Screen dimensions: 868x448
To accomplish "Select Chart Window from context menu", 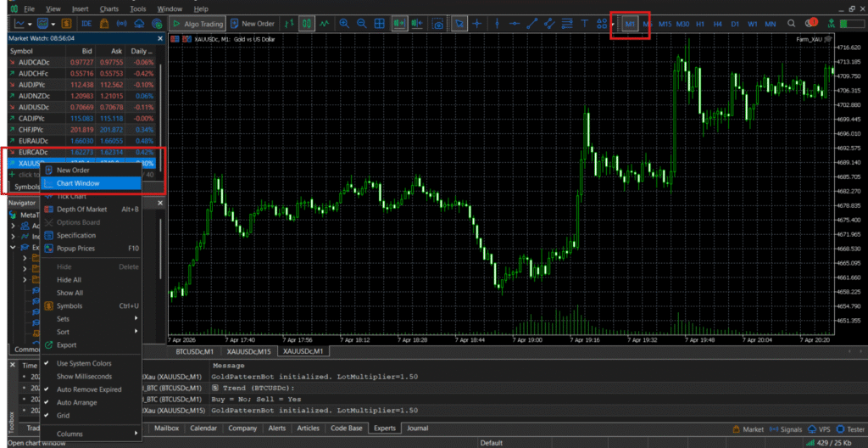I will [x=78, y=183].
